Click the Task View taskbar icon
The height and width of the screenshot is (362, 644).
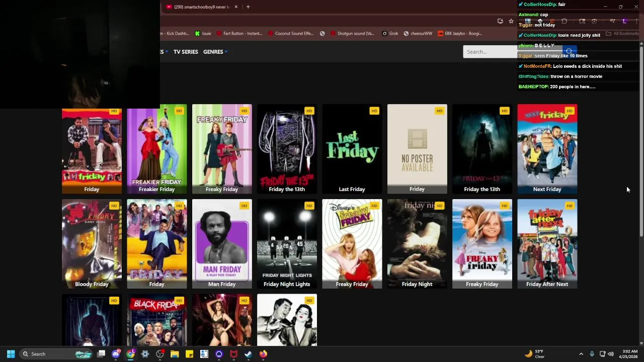pos(101,354)
